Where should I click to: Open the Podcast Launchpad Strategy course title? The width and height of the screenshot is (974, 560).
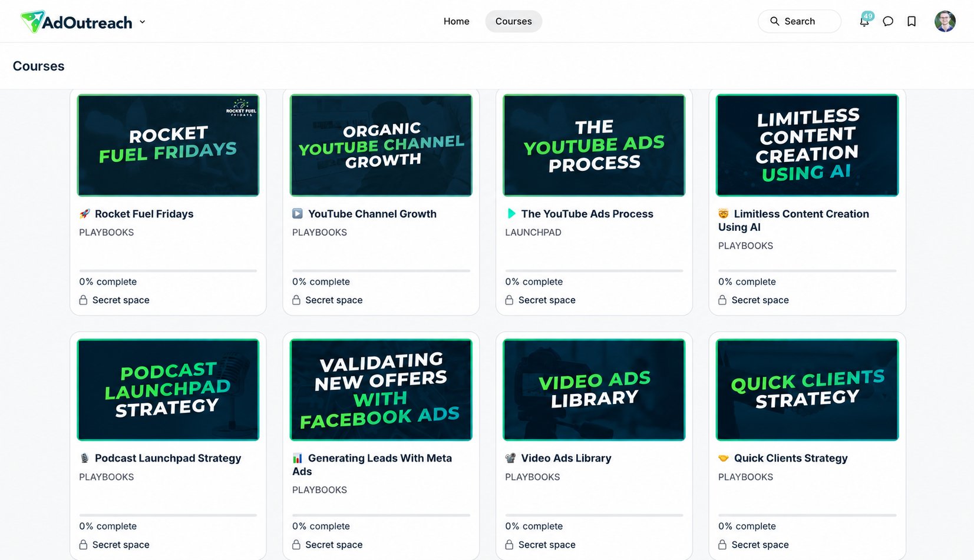coord(168,458)
